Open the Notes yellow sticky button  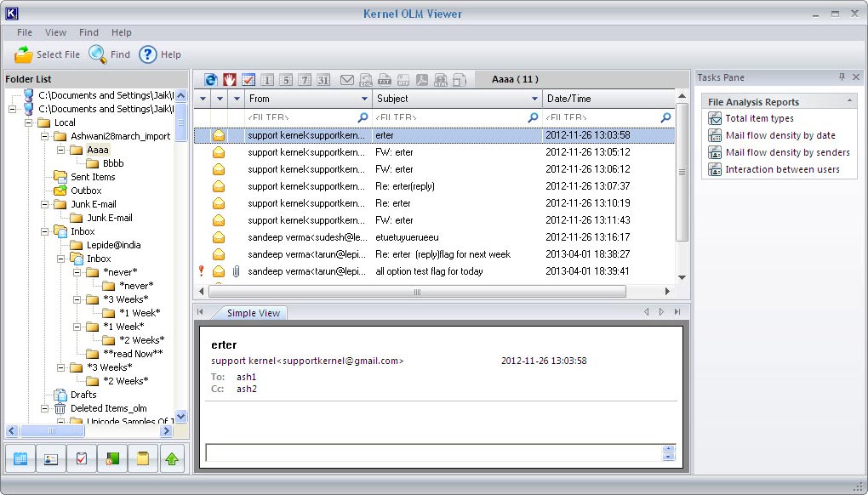tap(143, 458)
